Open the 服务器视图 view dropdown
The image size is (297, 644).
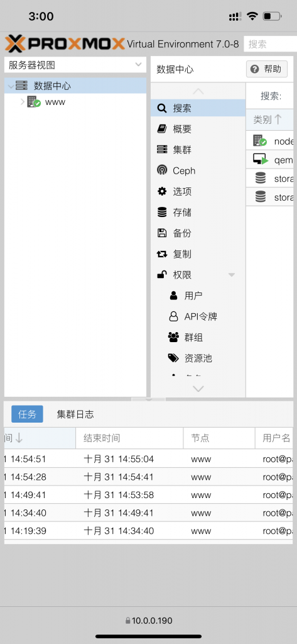coord(75,65)
